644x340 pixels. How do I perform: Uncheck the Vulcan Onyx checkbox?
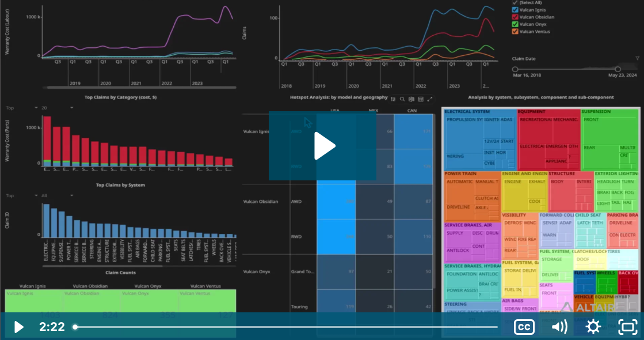tap(515, 24)
